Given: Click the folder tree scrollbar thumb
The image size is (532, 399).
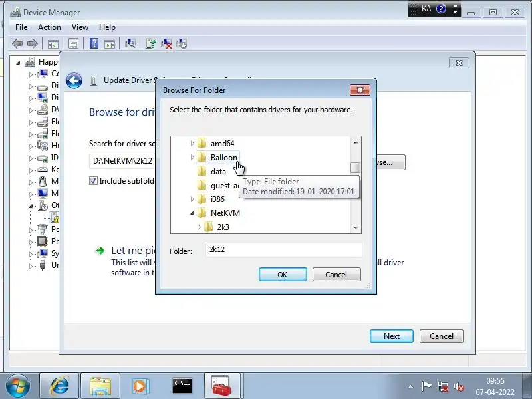Looking at the screenshot, I should point(356,168).
